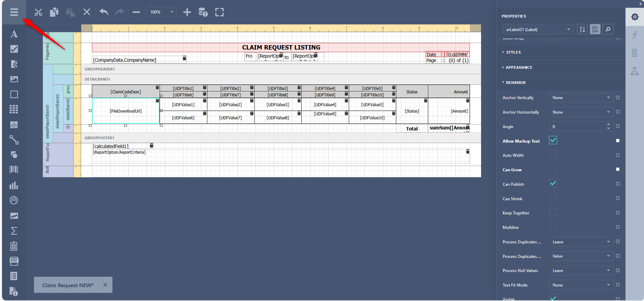Switch to Claim Request NEW* tab
This screenshot has height=301, width=644.
pyautogui.click(x=68, y=285)
